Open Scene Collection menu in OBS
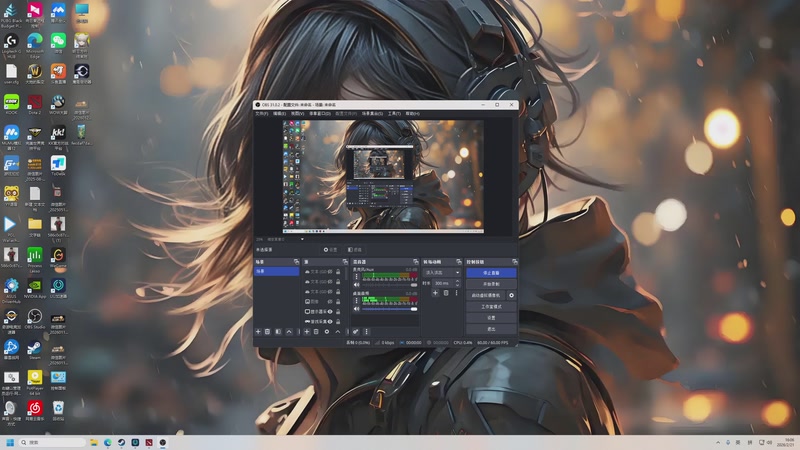The image size is (800, 450). (372, 113)
